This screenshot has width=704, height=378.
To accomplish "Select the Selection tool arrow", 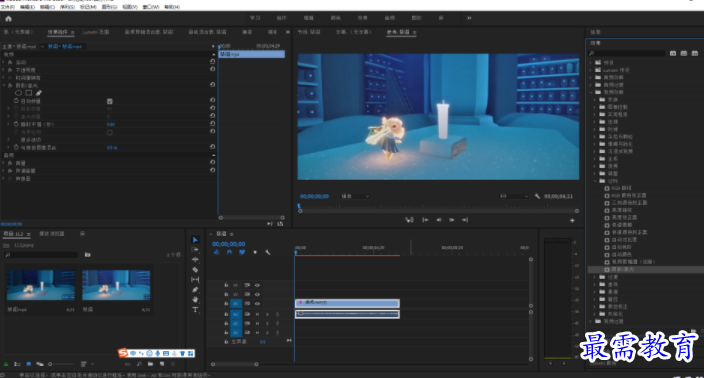I will pyautogui.click(x=195, y=240).
